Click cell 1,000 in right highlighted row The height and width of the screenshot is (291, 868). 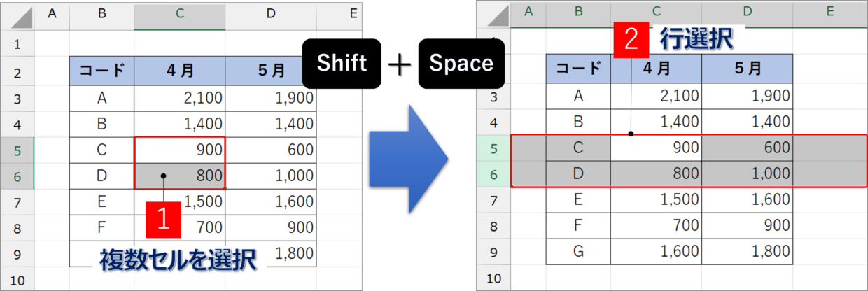pos(747,174)
